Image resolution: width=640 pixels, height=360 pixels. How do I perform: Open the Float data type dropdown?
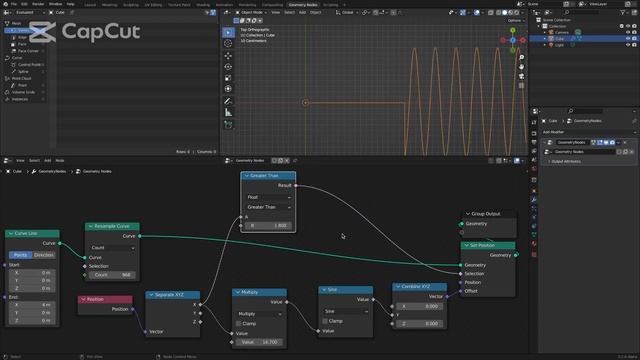[269, 197]
